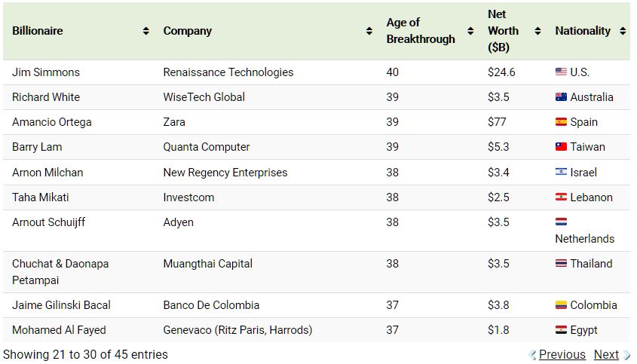Go to Next page of entries

pos(606,355)
